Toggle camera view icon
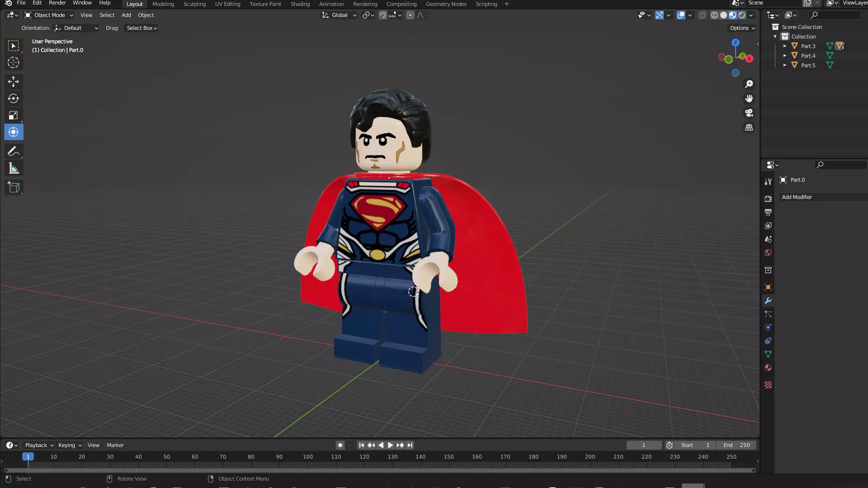Viewport: 868px width, 488px height. [x=749, y=113]
